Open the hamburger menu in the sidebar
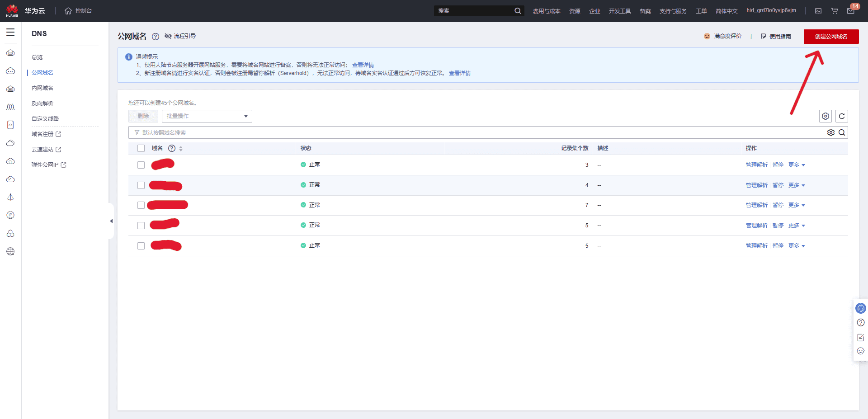The image size is (868, 419). point(10,33)
